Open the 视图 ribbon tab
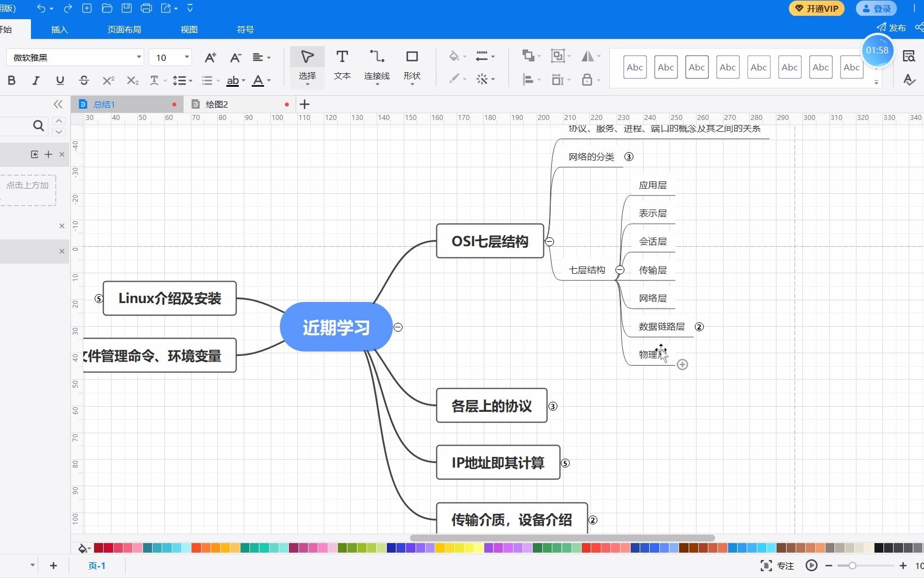Viewport: 924px width, 578px height. coord(189,29)
